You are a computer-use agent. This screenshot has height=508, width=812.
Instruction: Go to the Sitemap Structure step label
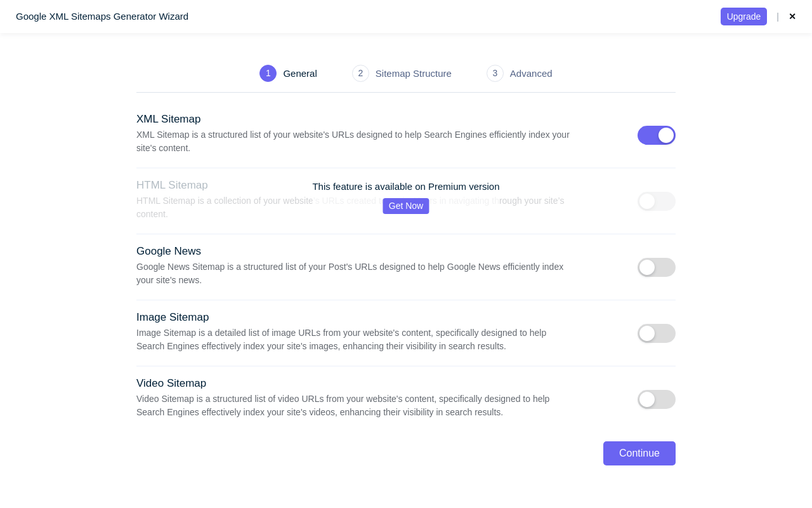(x=413, y=73)
